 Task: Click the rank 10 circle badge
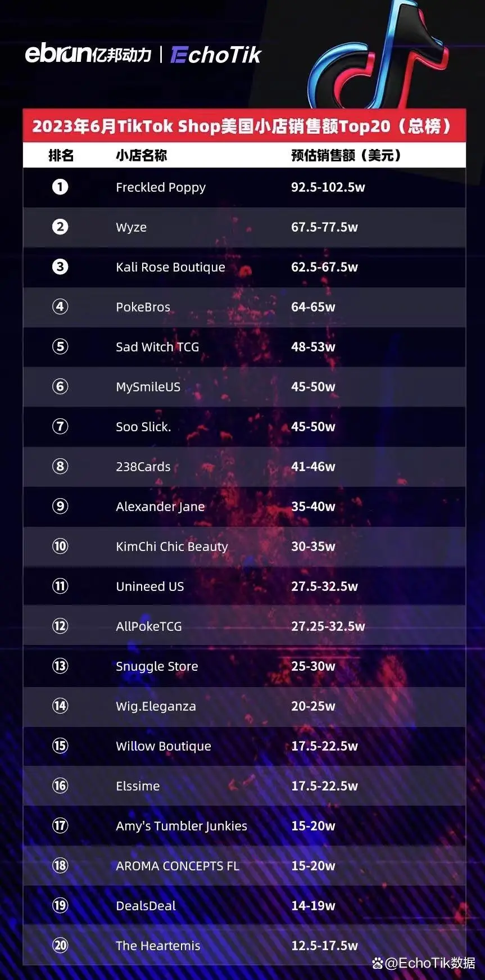[60, 546]
